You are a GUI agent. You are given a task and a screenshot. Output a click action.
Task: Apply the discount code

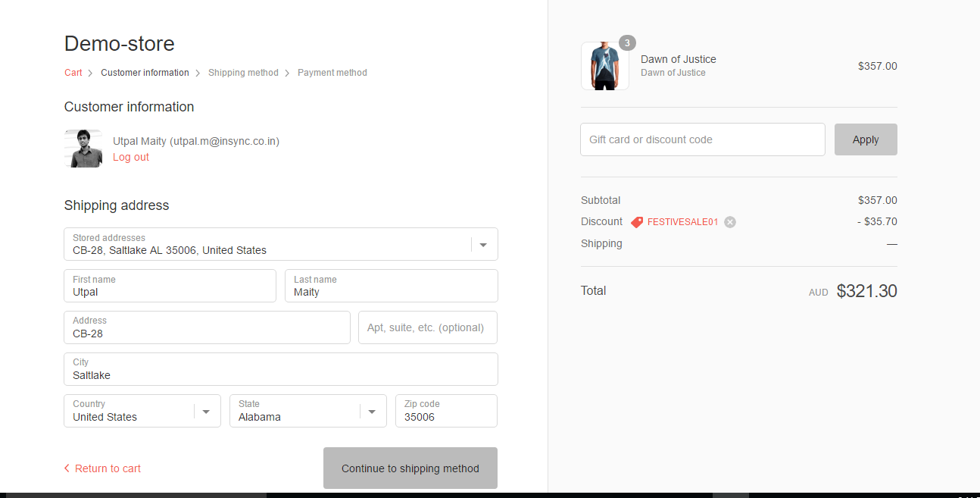(866, 139)
